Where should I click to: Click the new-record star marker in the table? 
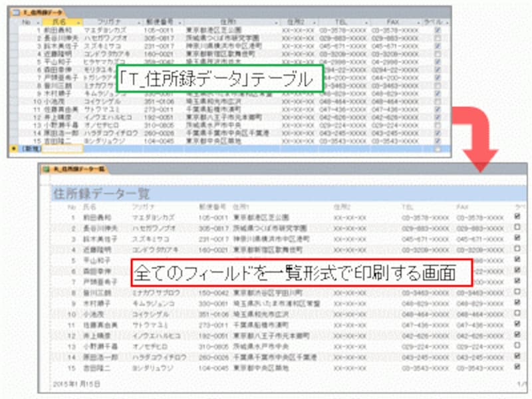pyautogui.click(x=13, y=148)
